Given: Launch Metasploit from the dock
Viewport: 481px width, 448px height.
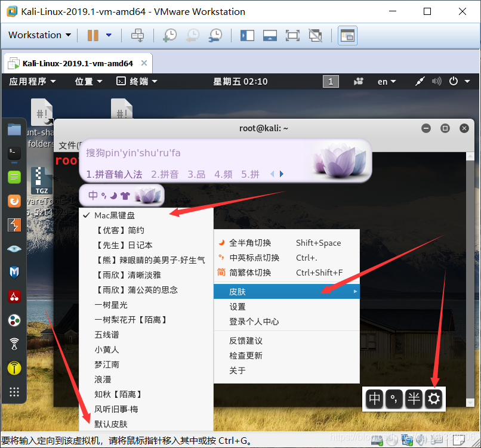Looking at the screenshot, I should pyautogui.click(x=14, y=273).
